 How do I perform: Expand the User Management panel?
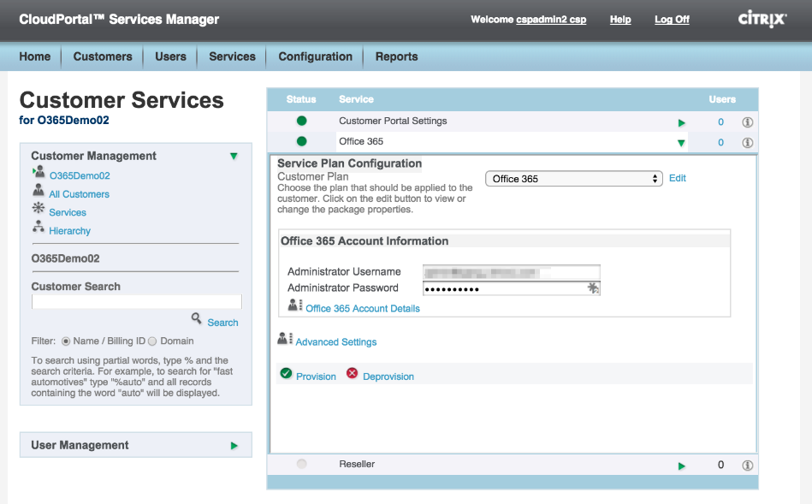[234, 446]
